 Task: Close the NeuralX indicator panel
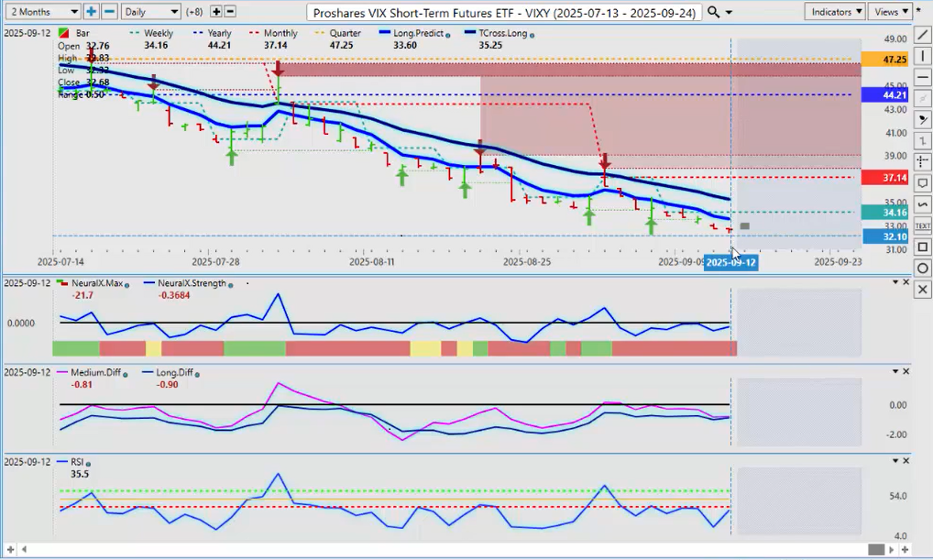[x=906, y=282]
